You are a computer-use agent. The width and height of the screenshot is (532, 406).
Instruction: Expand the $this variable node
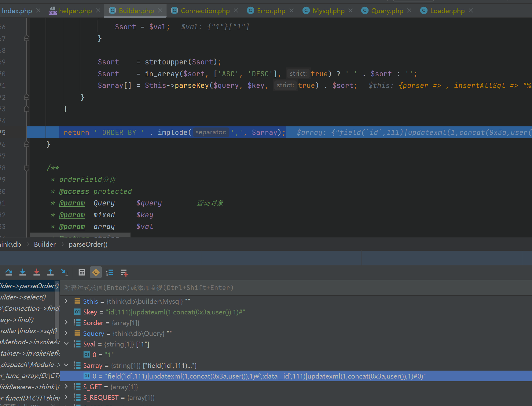(x=66, y=301)
